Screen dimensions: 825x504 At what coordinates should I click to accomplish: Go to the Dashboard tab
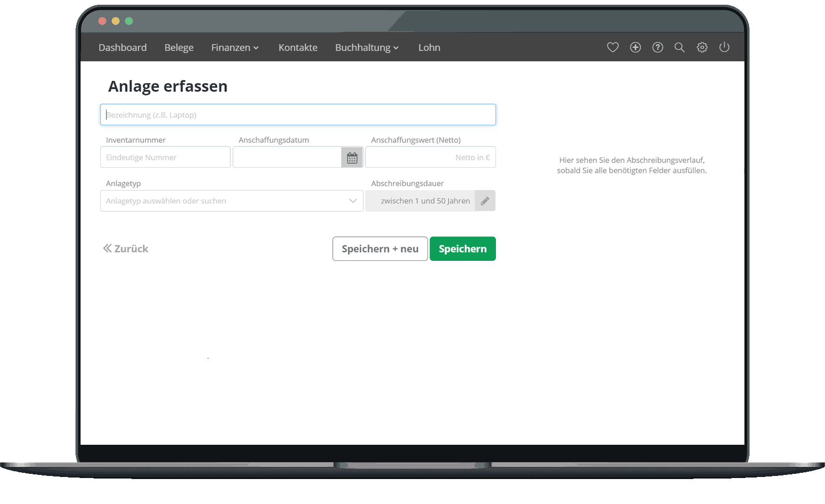pyautogui.click(x=123, y=47)
